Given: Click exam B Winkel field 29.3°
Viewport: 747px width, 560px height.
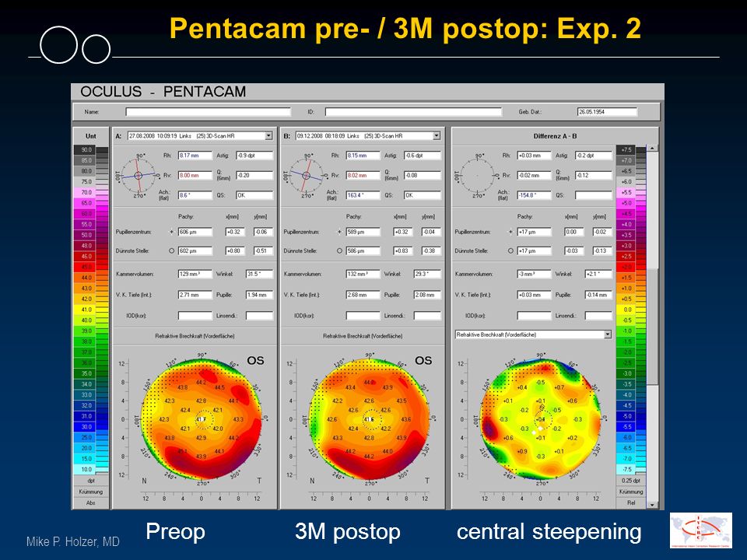Looking at the screenshot, I should [427, 275].
